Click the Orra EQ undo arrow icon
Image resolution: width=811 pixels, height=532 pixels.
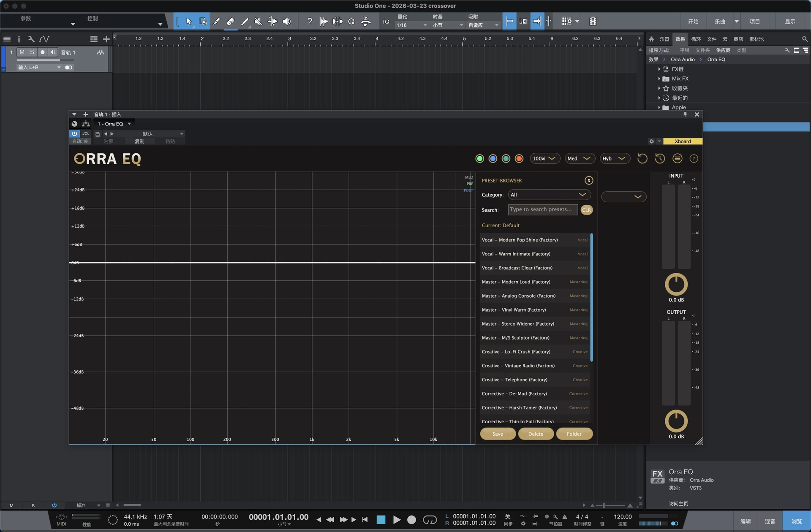click(642, 159)
